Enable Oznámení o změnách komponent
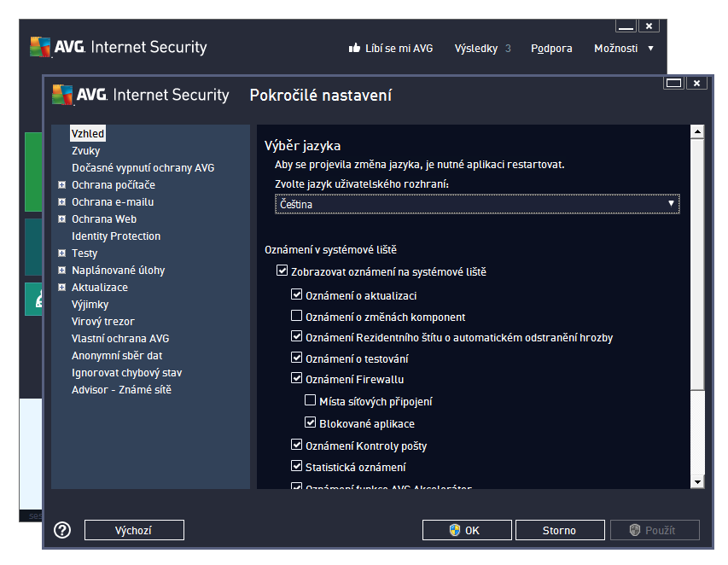The width and height of the screenshot is (728, 565). click(296, 316)
